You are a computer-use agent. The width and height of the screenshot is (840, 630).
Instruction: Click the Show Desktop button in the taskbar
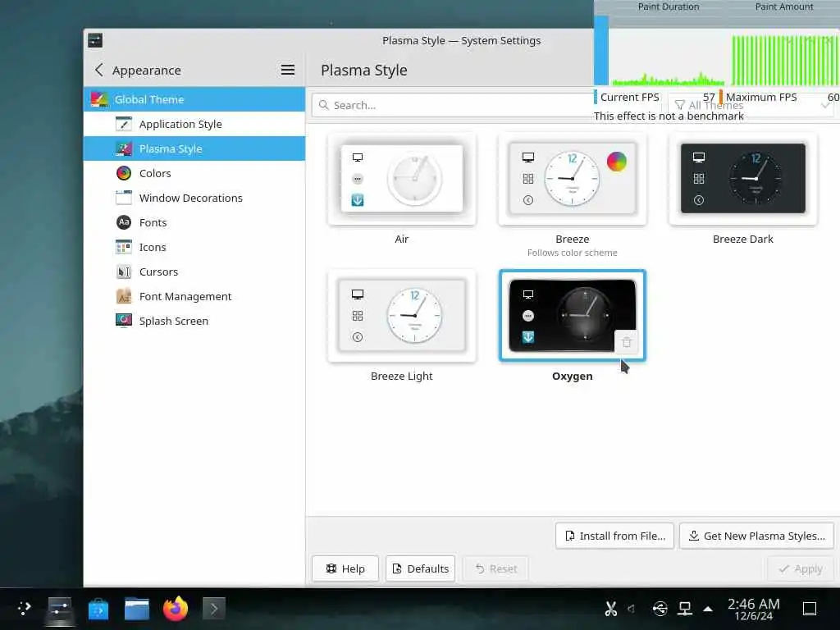tap(810, 609)
